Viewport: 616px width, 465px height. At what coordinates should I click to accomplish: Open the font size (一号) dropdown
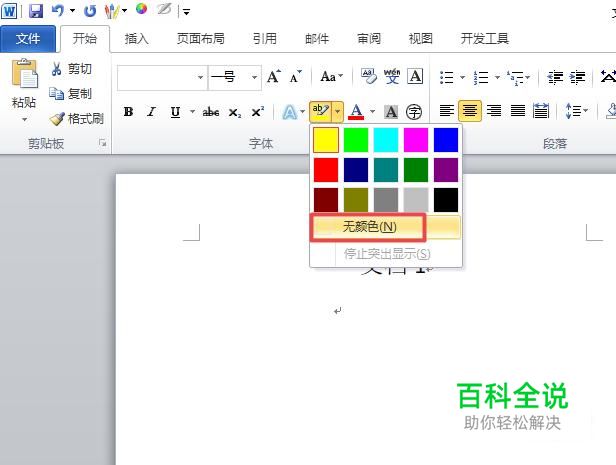tap(255, 77)
